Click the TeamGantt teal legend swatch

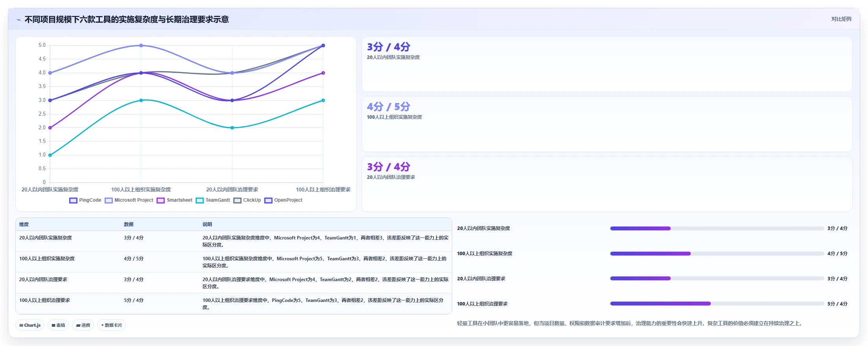pyautogui.click(x=200, y=201)
